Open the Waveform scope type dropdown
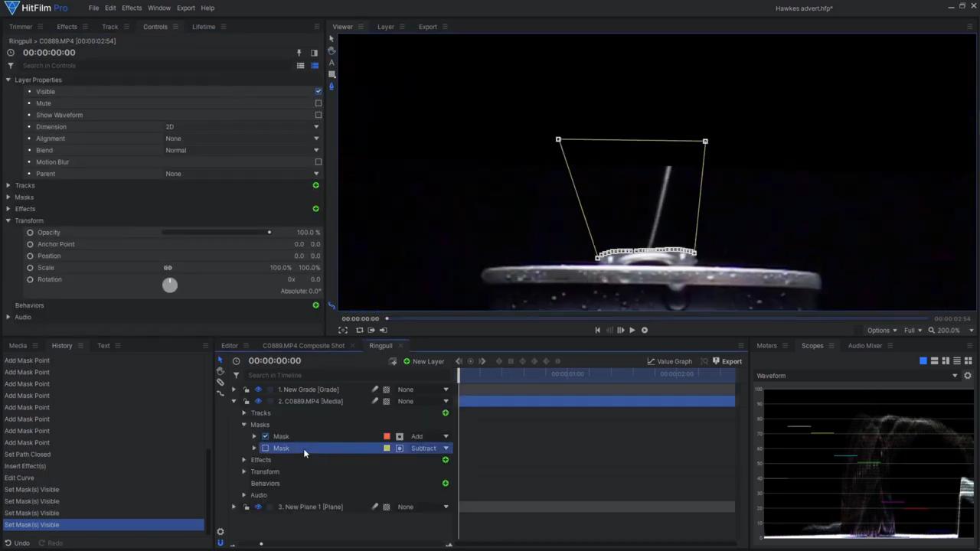 pyautogui.click(x=857, y=376)
